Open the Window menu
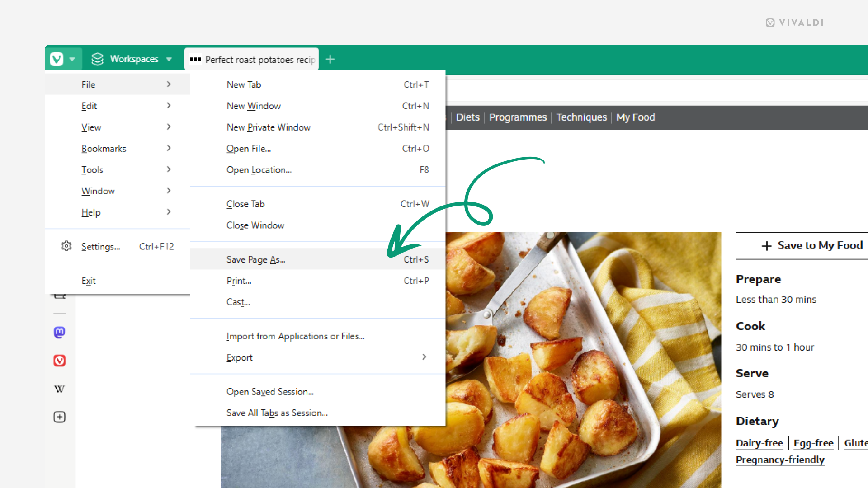This screenshot has height=488, width=868. [118, 191]
